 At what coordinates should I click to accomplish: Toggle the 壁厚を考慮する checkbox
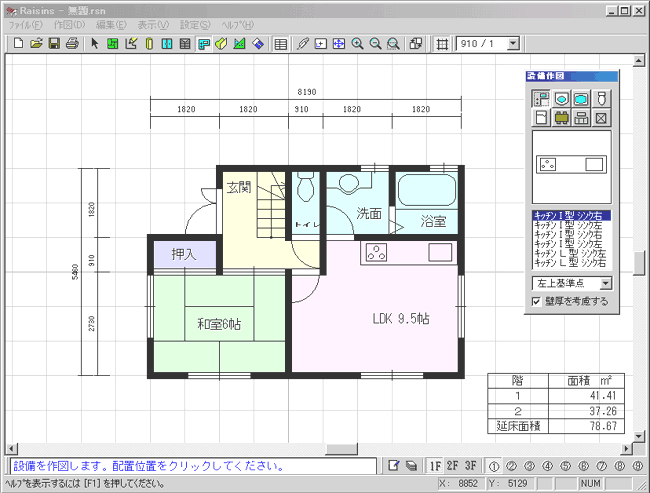tap(537, 300)
